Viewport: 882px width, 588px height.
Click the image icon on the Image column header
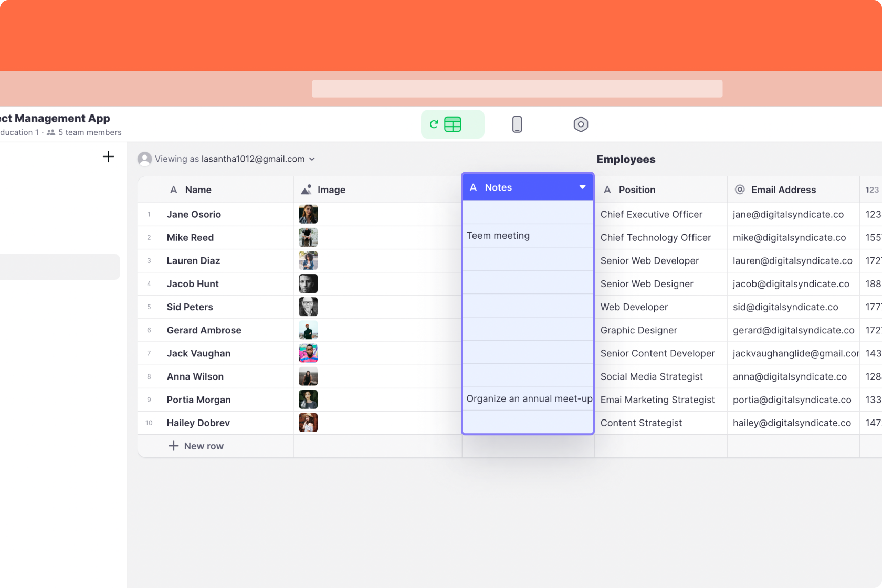[306, 189]
